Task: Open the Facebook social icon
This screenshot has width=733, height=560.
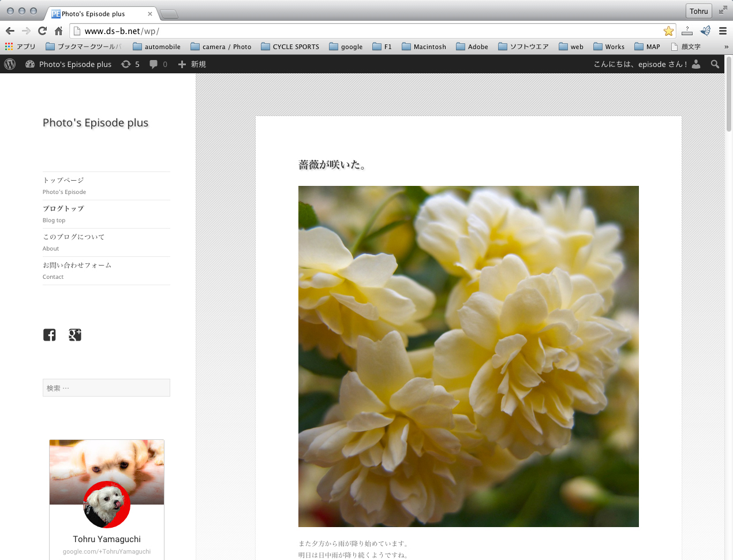Action: point(50,335)
